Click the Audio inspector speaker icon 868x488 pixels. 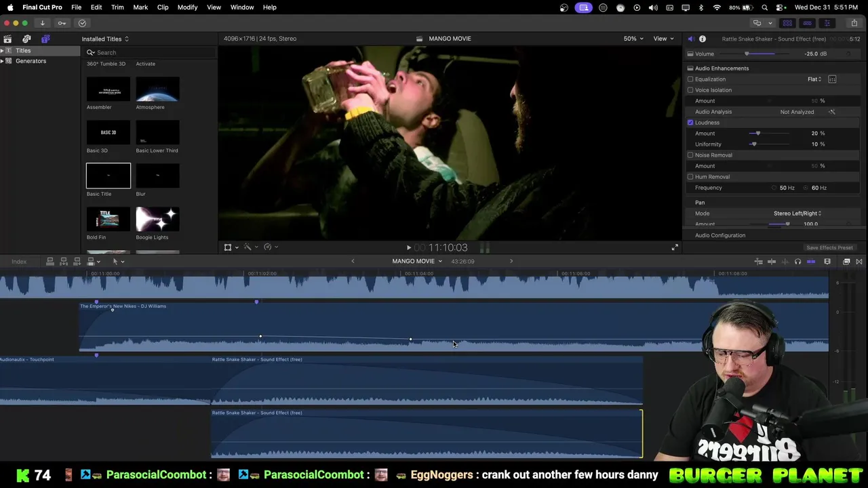(x=690, y=39)
